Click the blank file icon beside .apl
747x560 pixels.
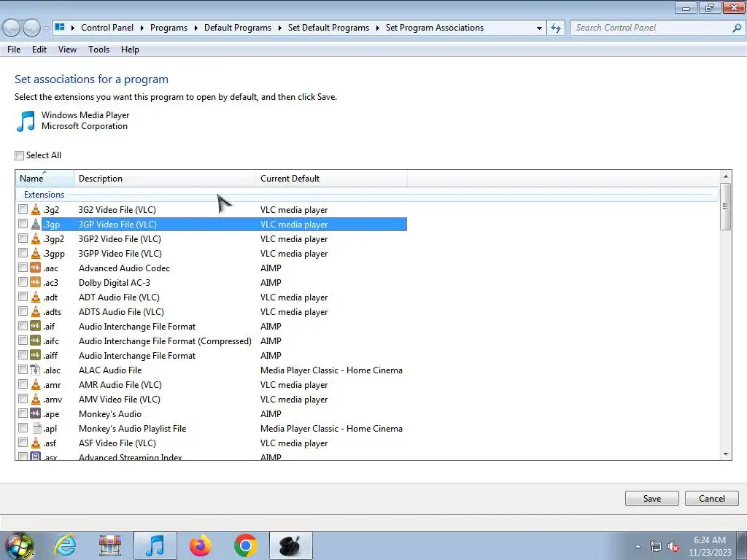click(36, 428)
